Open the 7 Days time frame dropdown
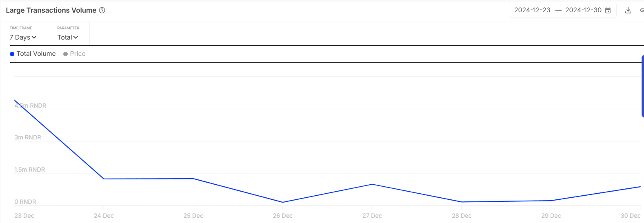 coord(23,37)
